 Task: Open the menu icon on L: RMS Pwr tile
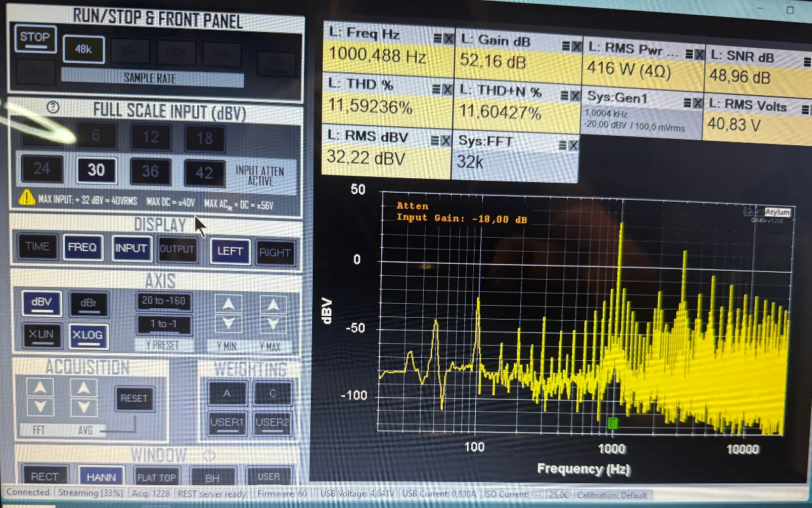[x=688, y=55]
